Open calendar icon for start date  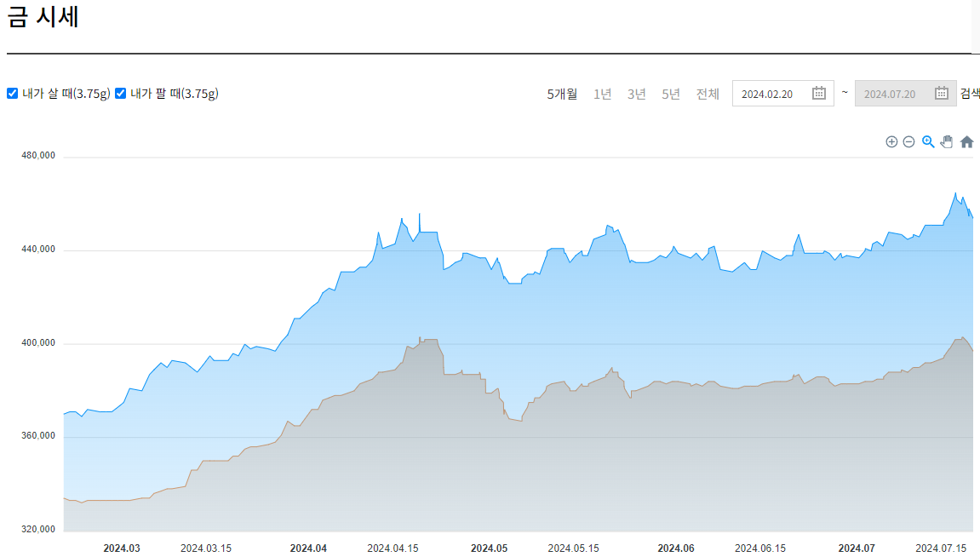click(x=819, y=93)
